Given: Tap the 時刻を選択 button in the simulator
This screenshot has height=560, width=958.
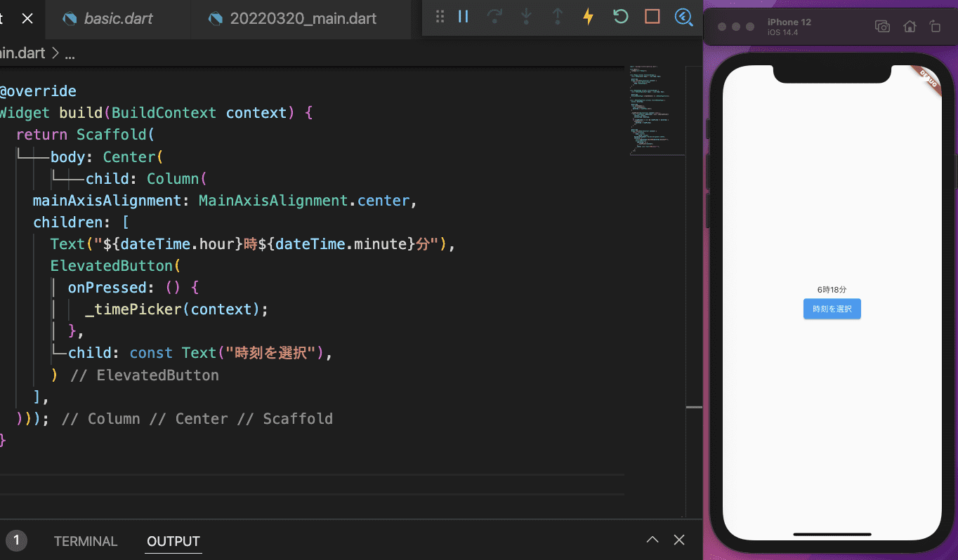Looking at the screenshot, I should coord(832,309).
